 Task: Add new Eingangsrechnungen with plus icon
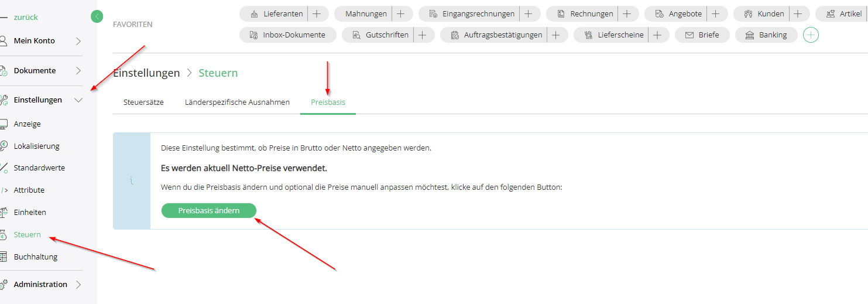pyautogui.click(x=529, y=13)
